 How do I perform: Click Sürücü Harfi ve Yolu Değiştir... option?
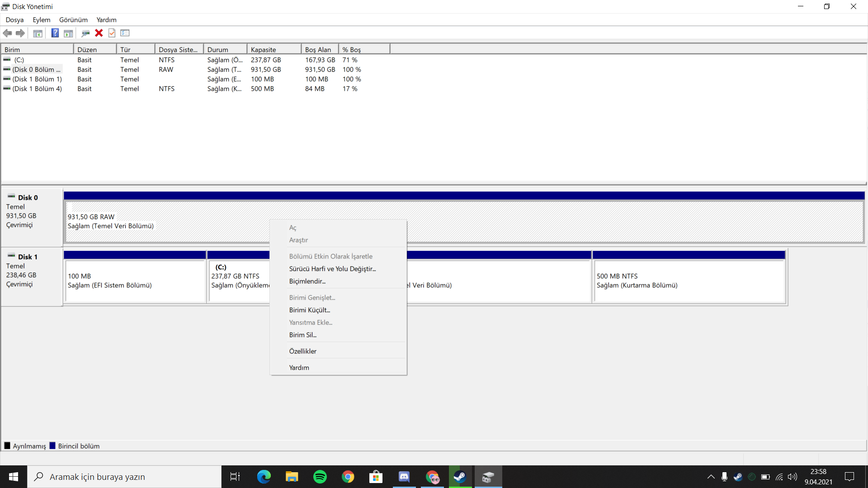332,269
